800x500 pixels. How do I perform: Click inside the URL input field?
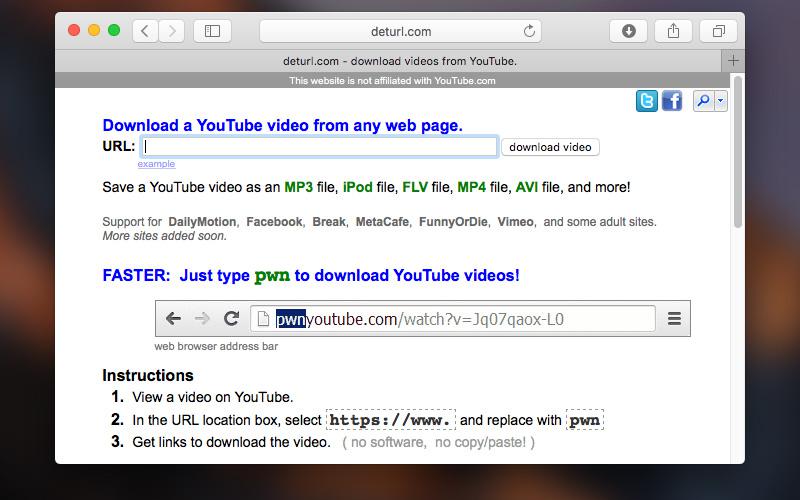(x=319, y=147)
